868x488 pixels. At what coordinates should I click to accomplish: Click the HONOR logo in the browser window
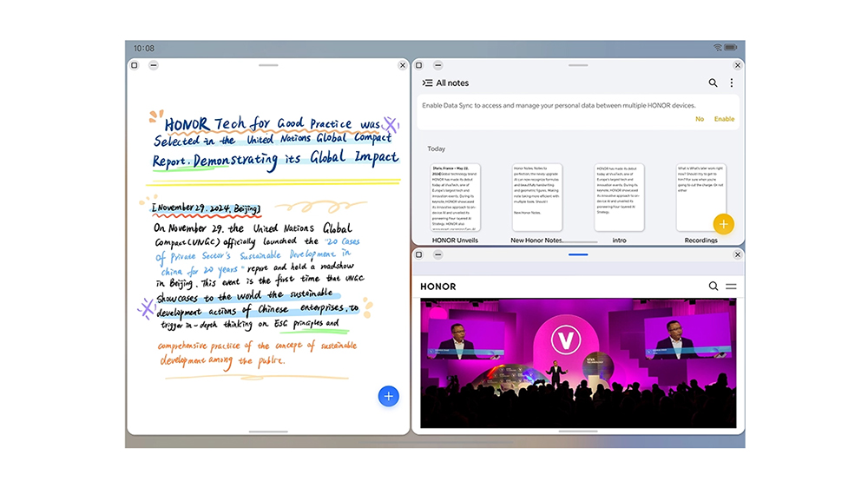[437, 287]
